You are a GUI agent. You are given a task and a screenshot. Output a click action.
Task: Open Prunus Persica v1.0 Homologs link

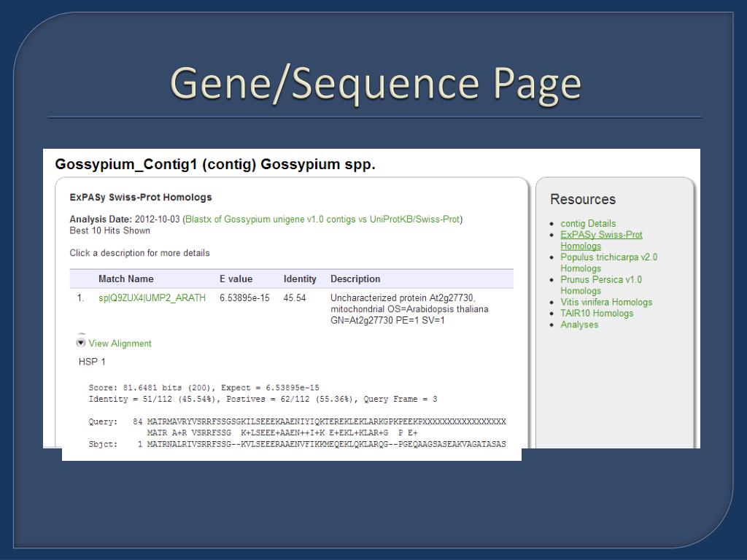click(601, 285)
